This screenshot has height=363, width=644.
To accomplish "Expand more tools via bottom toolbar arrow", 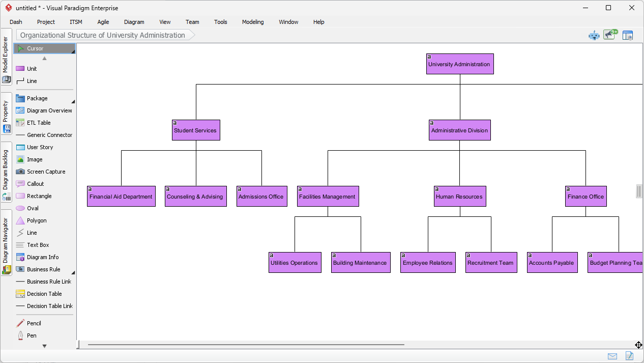I will [x=44, y=346].
